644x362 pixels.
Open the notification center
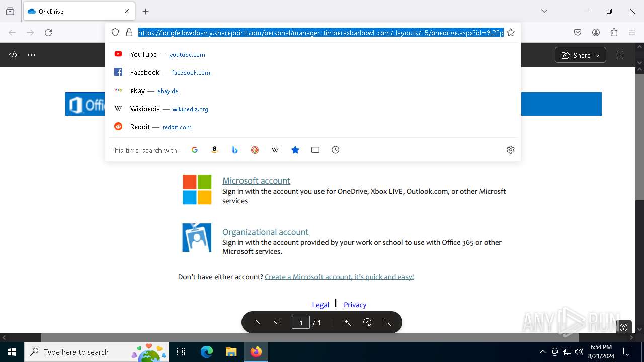coord(627,352)
